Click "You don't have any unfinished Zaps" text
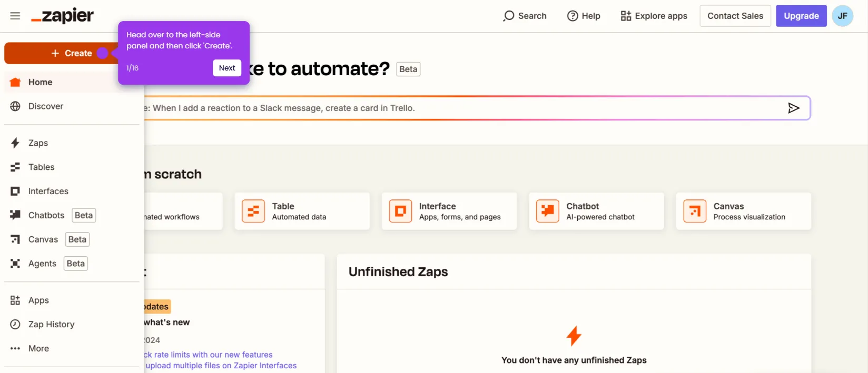 [x=574, y=360]
